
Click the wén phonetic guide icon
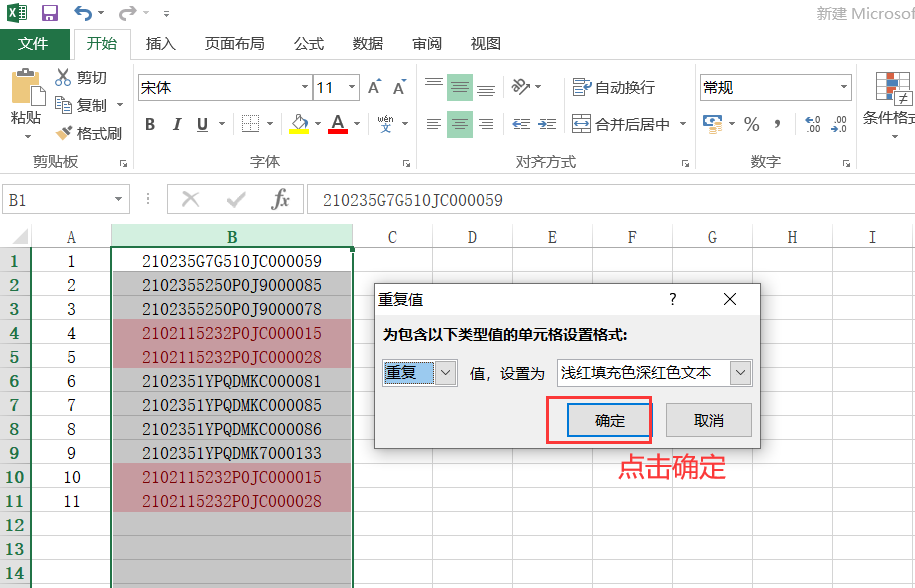[x=385, y=124]
